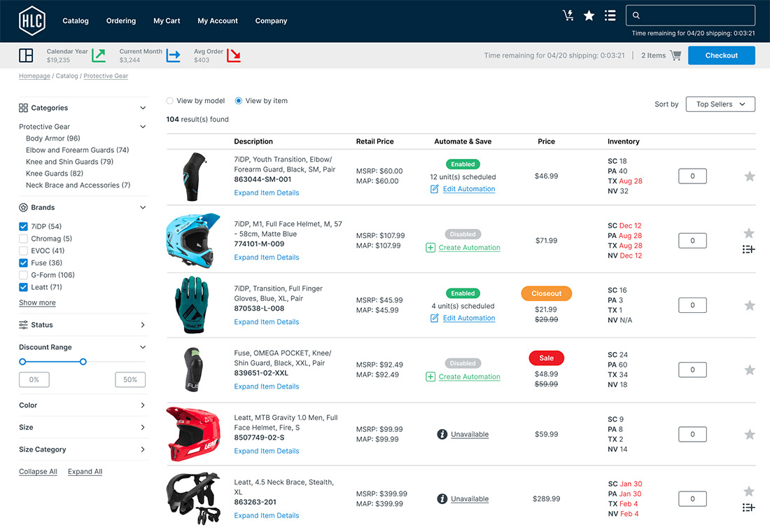This screenshot has width=770, height=532.
Task: Click the left discount range slider handle
Action: click(22, 361)
